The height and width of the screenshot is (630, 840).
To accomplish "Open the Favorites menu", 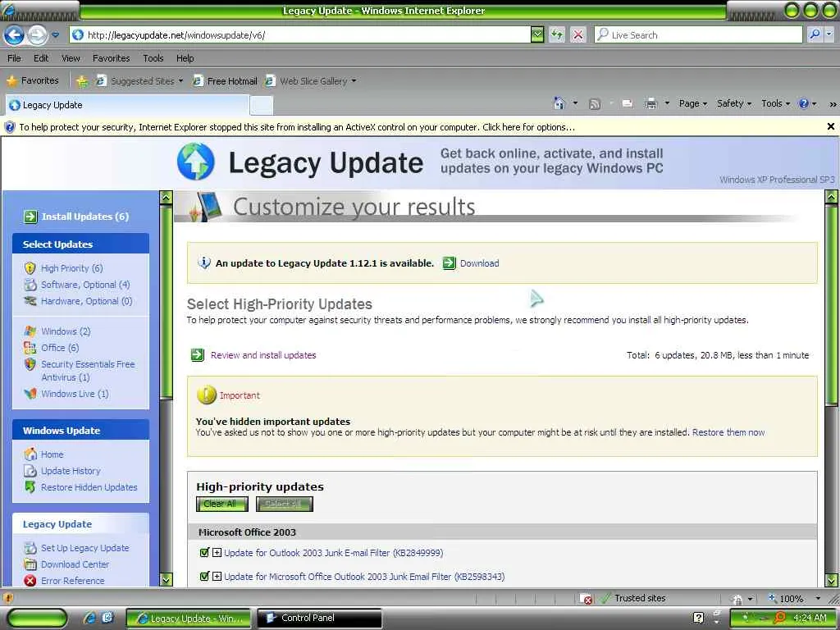I will click(x=111, y=58).
